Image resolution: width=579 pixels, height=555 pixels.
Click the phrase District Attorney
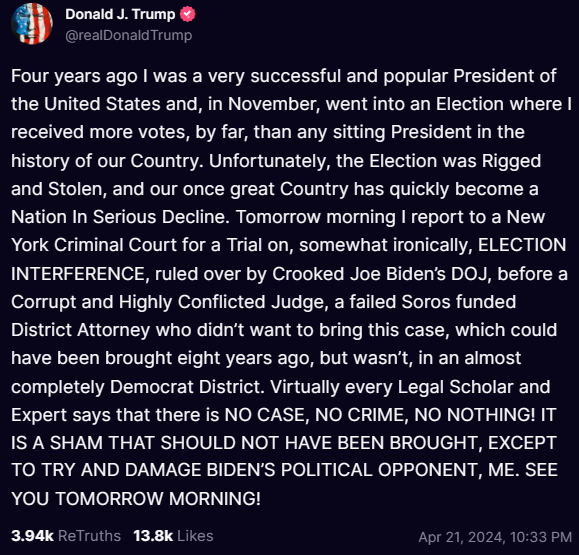80,330
